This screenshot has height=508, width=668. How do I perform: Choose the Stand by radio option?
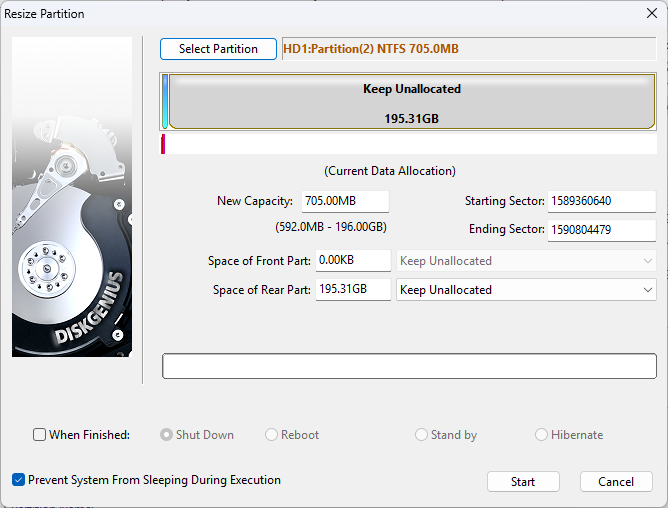[x=422, y=435]
